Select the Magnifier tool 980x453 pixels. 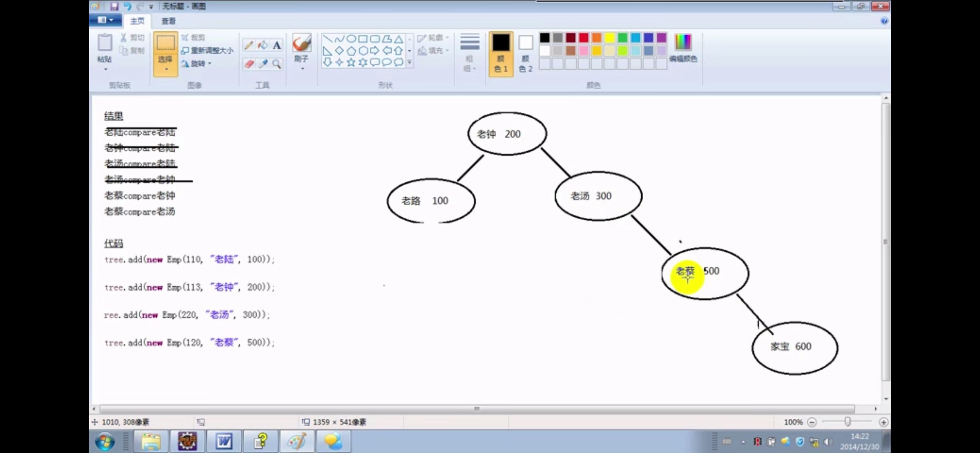coord(276,64)
